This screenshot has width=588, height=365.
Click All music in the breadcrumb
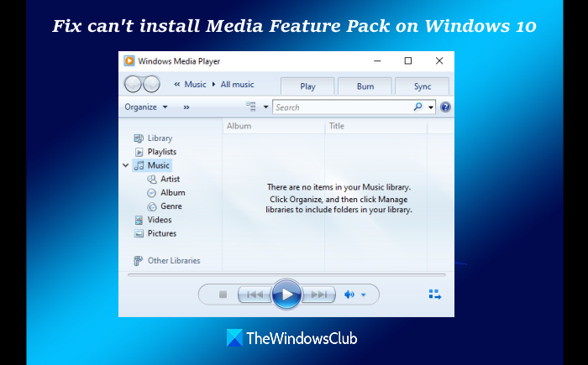[x=237, y=84]
